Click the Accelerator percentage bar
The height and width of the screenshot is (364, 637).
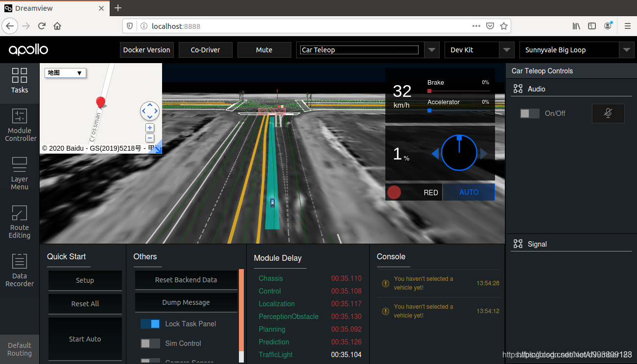(x=458, y=111)
